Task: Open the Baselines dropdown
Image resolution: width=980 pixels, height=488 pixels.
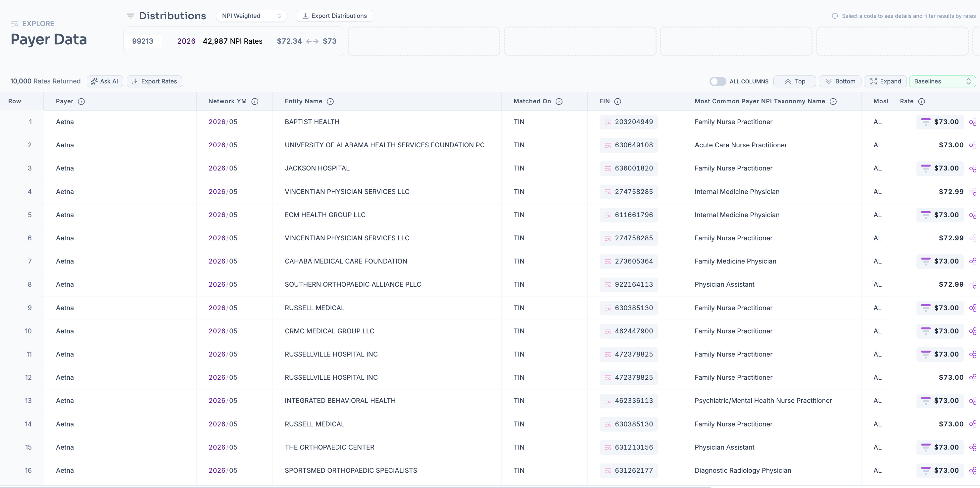Action: tap(942, 81)
